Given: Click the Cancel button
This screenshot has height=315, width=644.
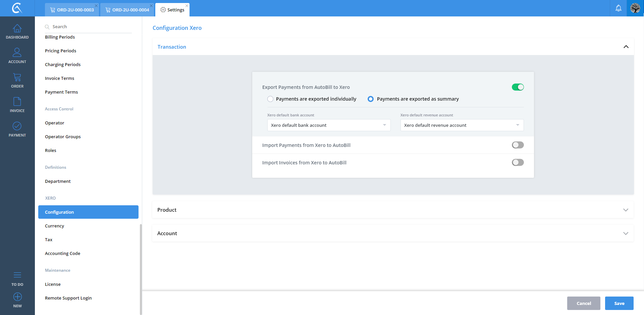Looking at the screenshot, I should (584, 303).
